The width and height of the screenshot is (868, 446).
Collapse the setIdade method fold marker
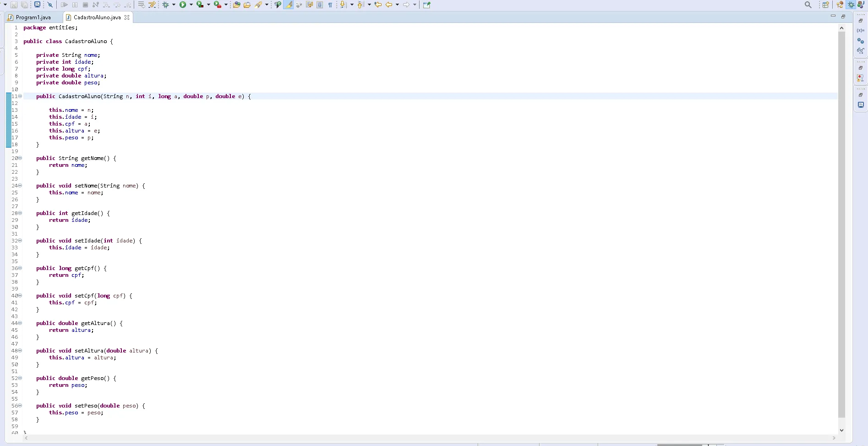[20, 241]
